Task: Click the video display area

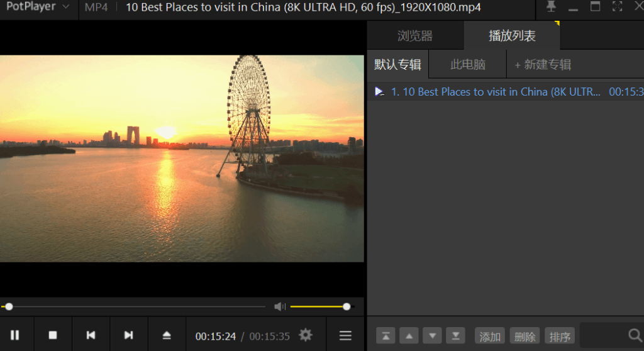Action: click(x=182, y=159)
